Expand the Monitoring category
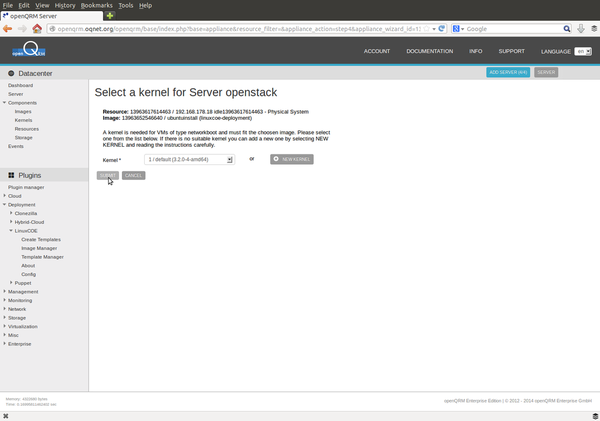 coord(4,300)
